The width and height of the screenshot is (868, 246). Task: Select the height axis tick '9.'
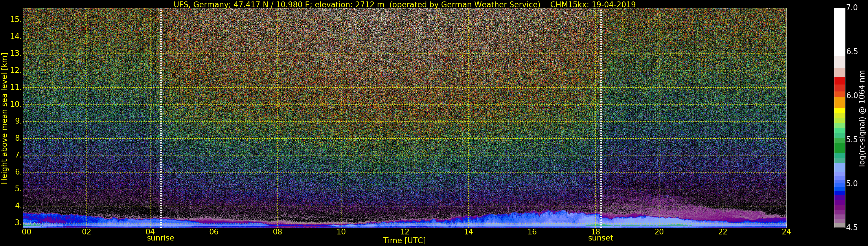click(x=18, y=121)
